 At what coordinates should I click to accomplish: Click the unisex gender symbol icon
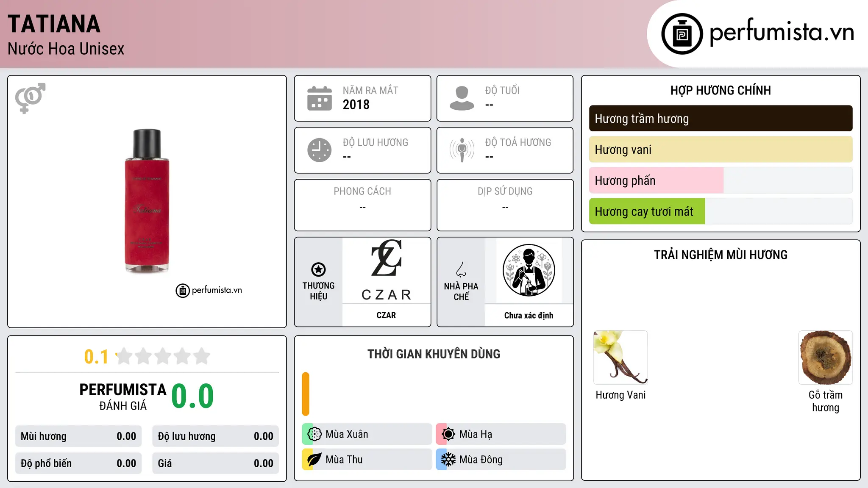[30, 98]
